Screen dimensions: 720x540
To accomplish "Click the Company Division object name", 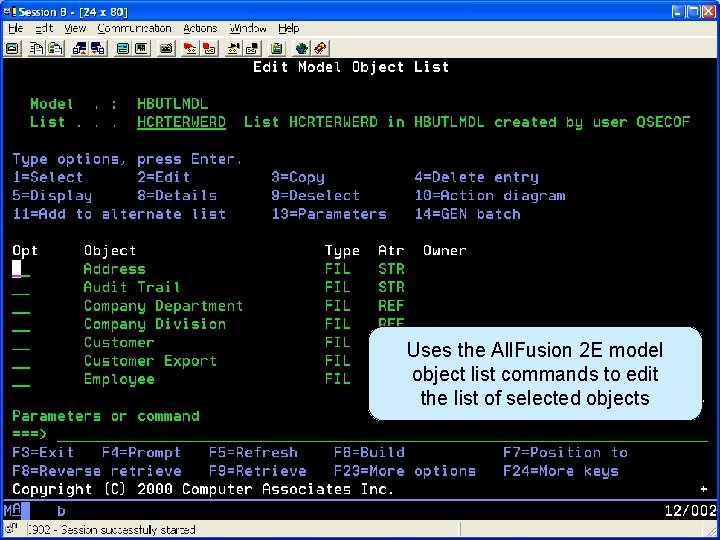I will click(x=155, y=324).
